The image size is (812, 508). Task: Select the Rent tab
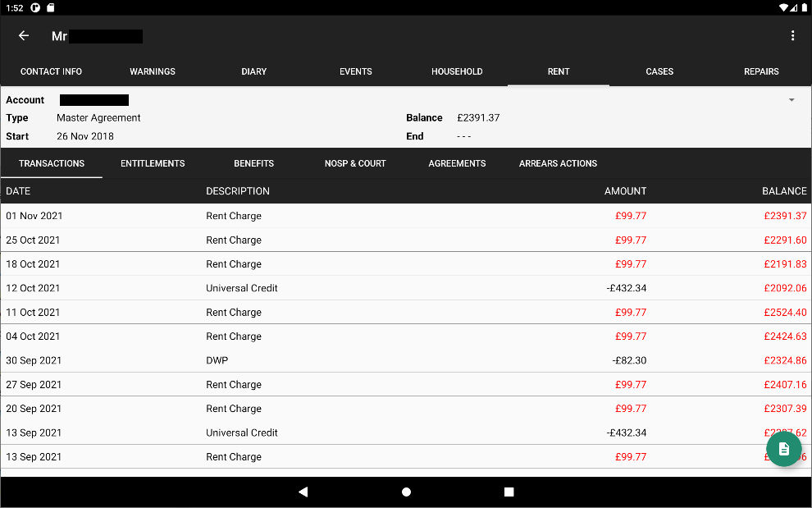[559, 71]
